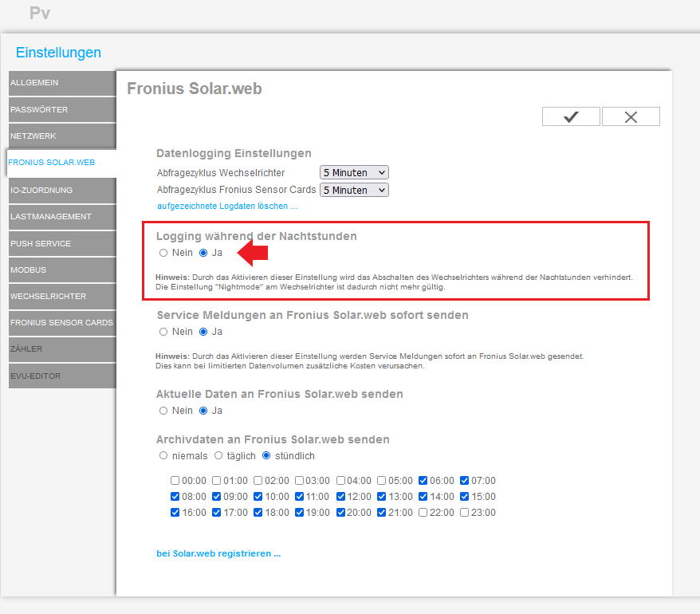Click the checkmark confirm icon button
700x614 pixels.
571,116
